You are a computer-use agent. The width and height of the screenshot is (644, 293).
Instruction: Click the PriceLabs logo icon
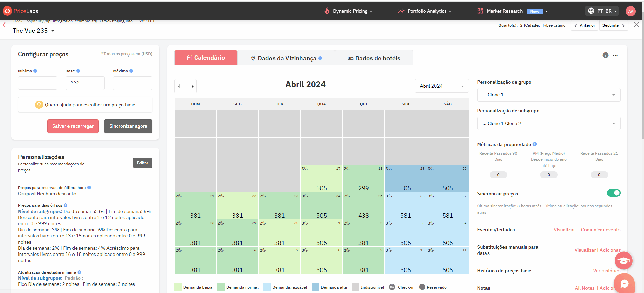[x=7, y=11]
